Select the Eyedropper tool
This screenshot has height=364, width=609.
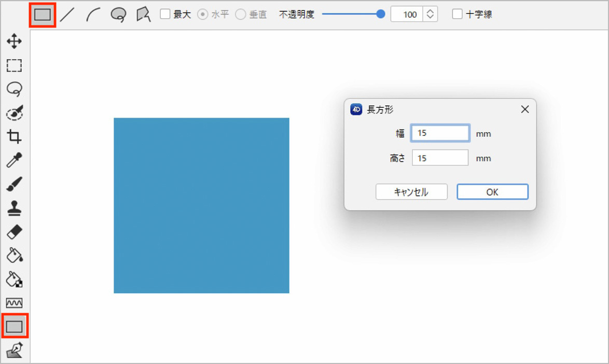point(15,160)
